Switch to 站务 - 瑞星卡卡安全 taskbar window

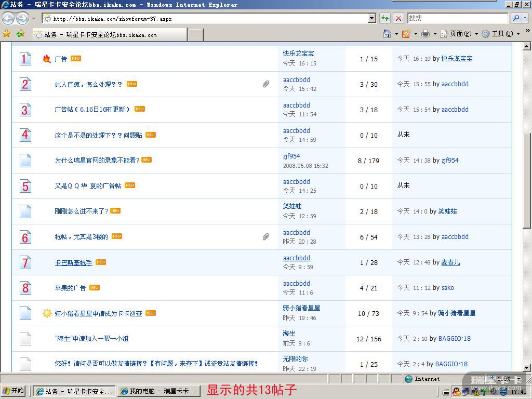(74, 391)
